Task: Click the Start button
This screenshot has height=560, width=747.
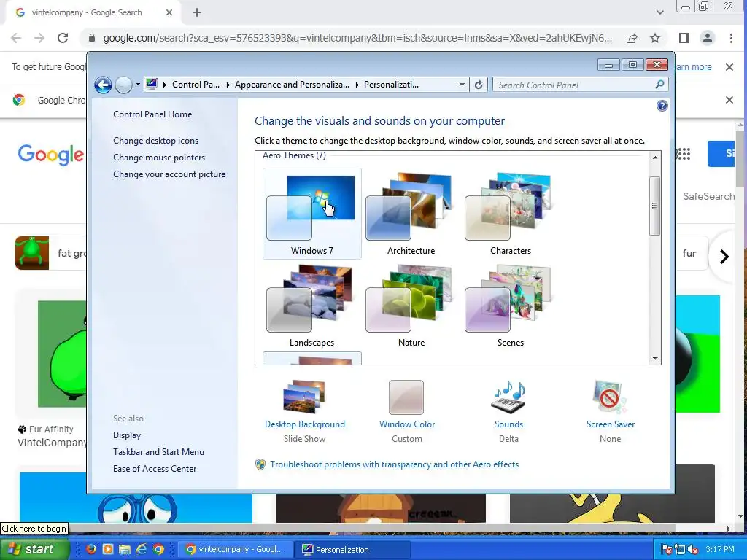Action: pos(34,549)
